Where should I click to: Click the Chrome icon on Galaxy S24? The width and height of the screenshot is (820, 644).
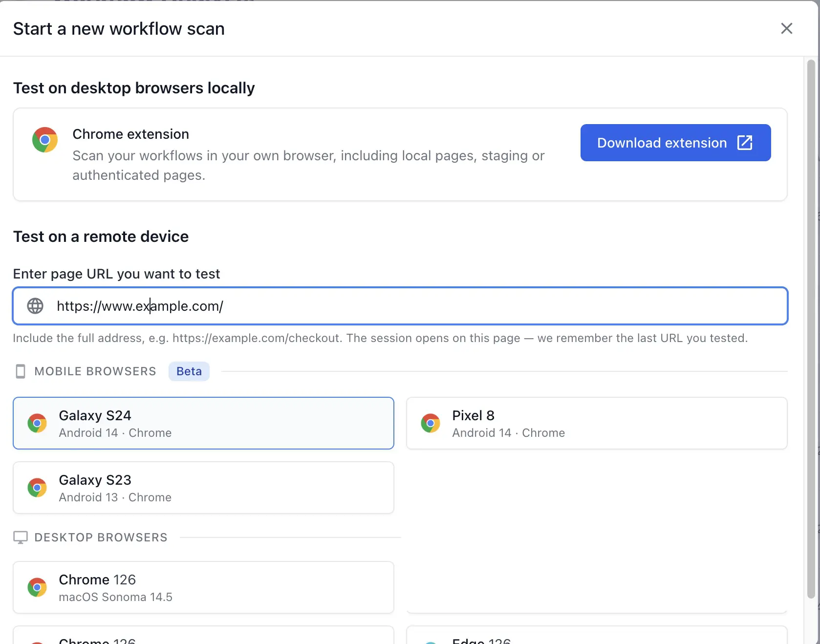tap(37, 423)
